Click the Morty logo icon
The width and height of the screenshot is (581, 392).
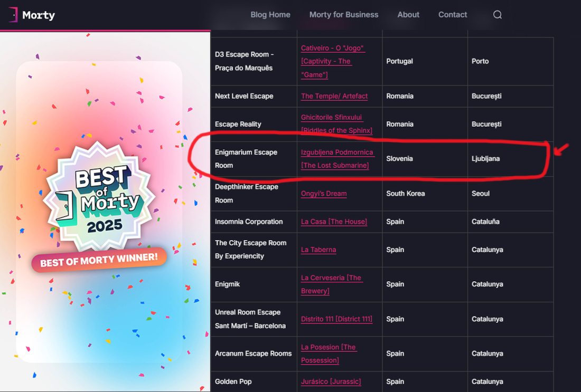point(14,15)
